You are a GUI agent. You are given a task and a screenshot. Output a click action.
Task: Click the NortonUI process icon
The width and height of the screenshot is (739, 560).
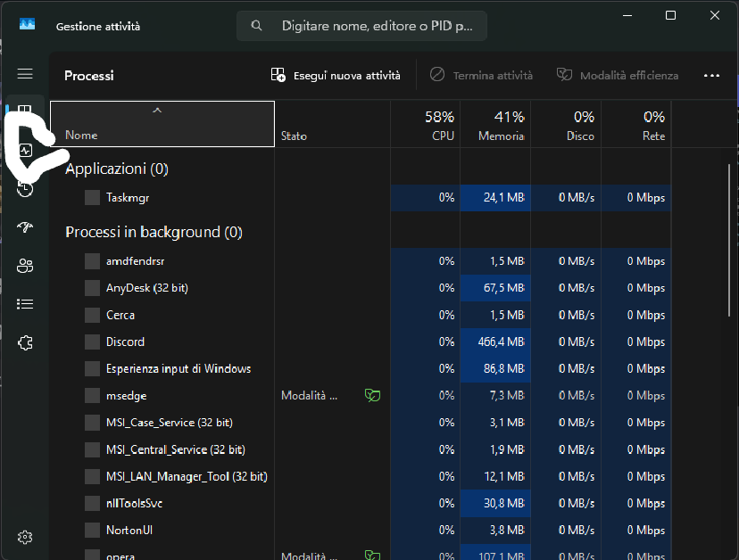point(93,530)
